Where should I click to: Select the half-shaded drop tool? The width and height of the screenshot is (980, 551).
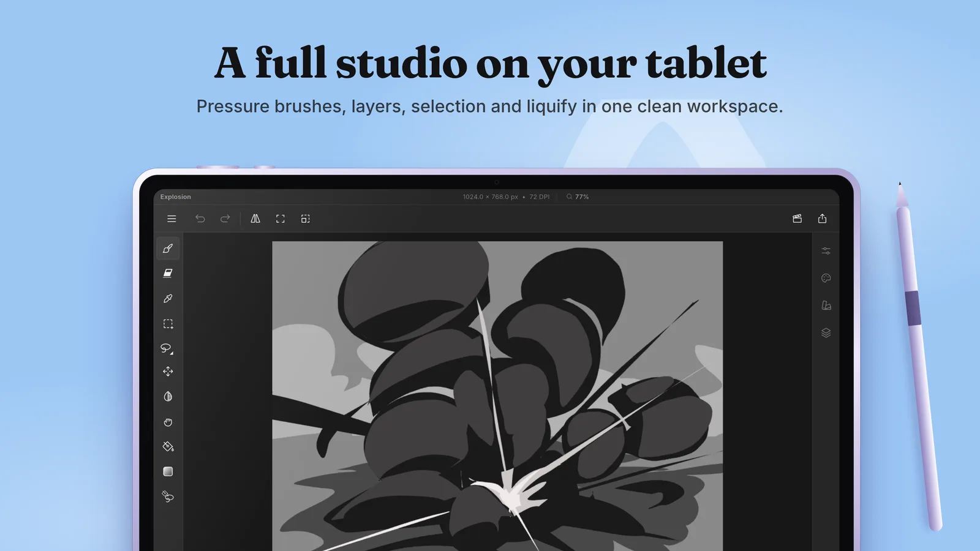point(168,397)
